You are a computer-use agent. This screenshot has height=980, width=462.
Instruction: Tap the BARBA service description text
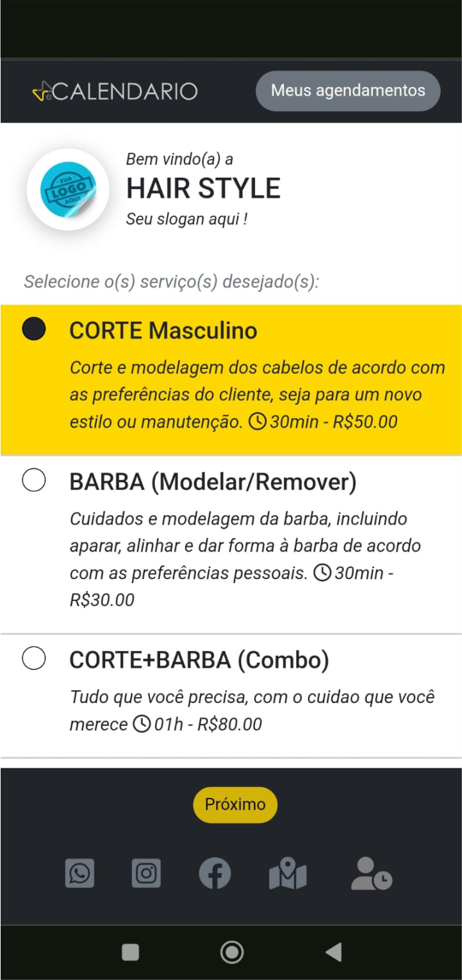click(x=245, y=546)
